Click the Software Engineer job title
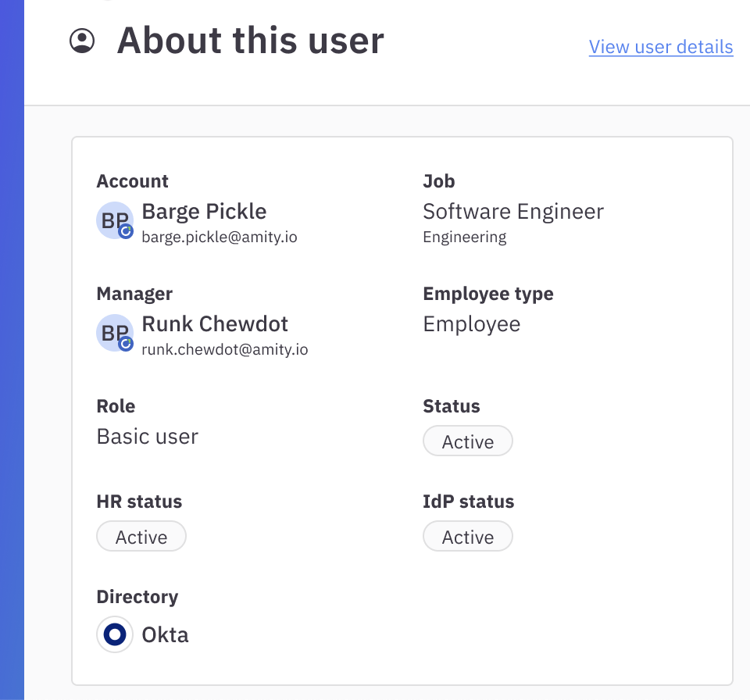The height and width of the screenshot is (700, 750). tap(512, 212)
